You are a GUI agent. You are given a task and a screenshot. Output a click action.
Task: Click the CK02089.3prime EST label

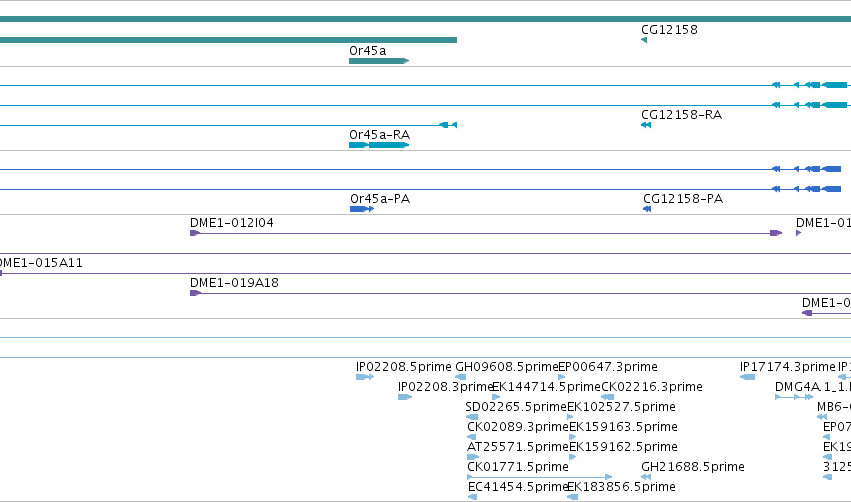tap(518, 427)
